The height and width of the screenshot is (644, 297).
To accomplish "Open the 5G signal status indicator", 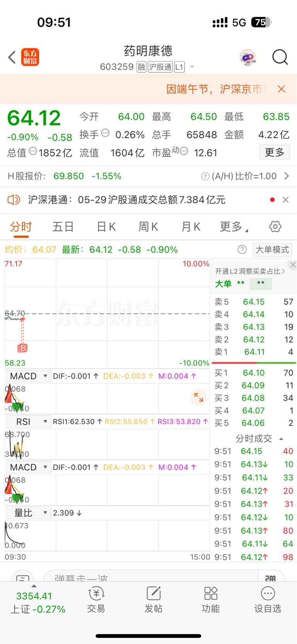I will (x=239, y=22).
